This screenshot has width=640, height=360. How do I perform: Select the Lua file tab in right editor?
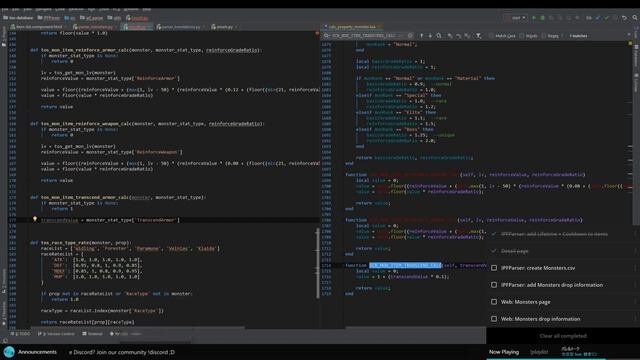[352, 27]
